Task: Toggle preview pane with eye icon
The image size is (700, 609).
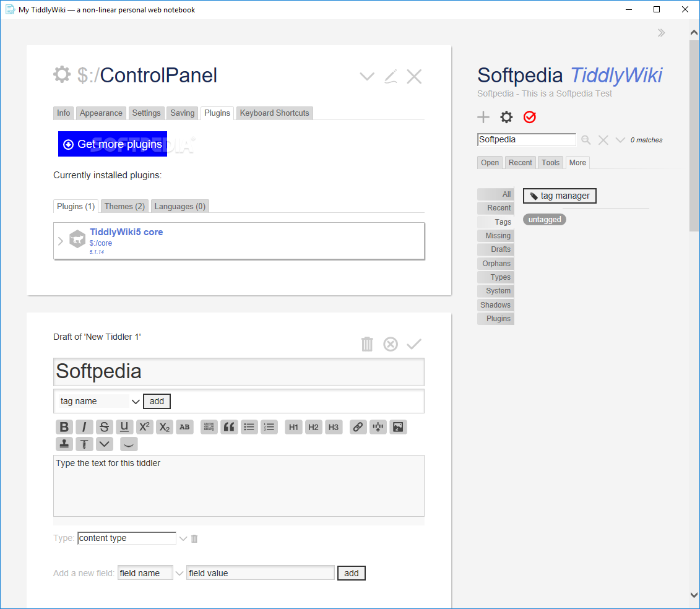Action: click(x=129, y=444)
